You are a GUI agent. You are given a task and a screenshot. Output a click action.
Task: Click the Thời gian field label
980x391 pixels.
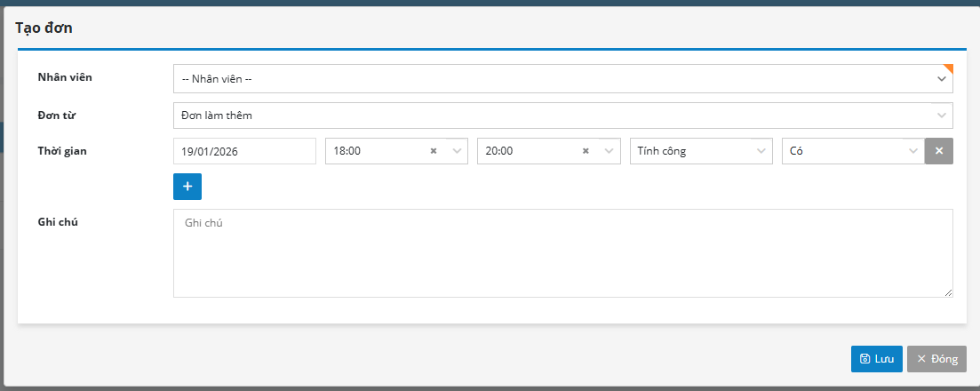61,150
